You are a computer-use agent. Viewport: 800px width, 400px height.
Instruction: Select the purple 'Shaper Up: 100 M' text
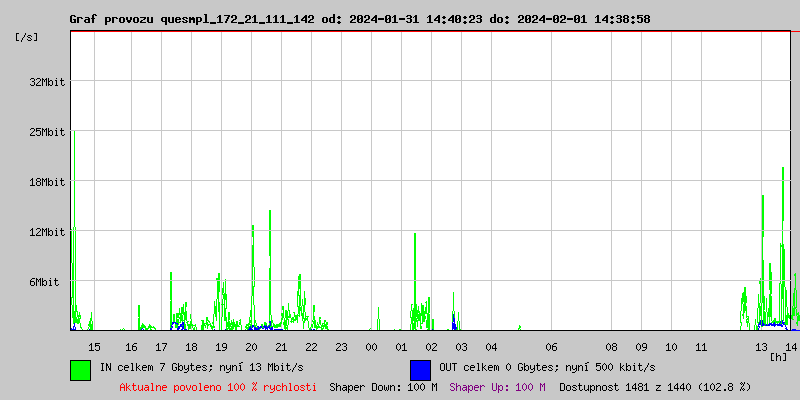pyautogui.click(x=497, y=387)
